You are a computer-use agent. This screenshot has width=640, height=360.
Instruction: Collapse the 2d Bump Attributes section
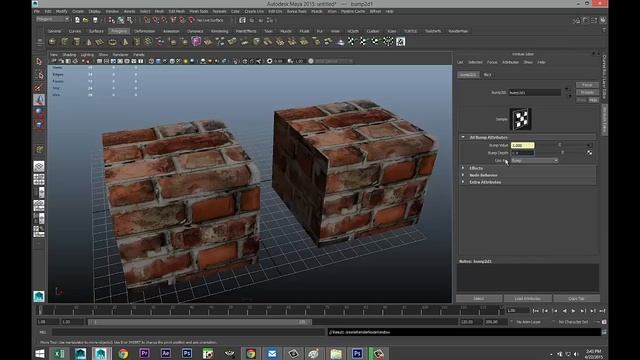pyautogui.click(x=463, y=138)
